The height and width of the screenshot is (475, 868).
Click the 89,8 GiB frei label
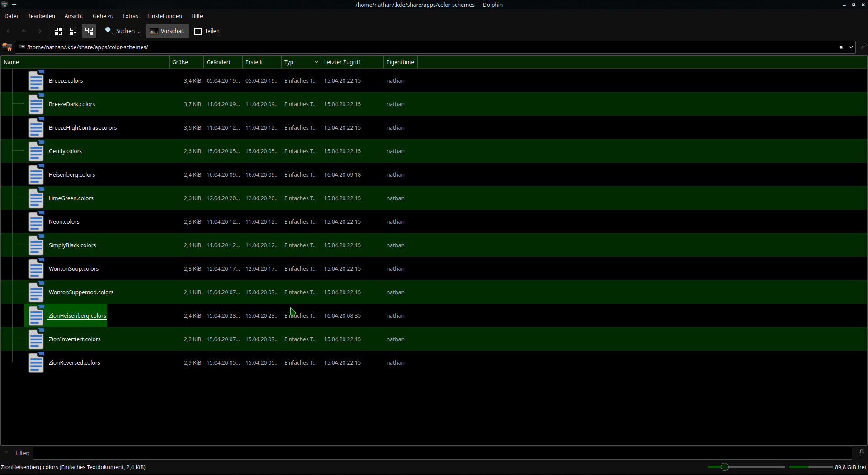850,467
